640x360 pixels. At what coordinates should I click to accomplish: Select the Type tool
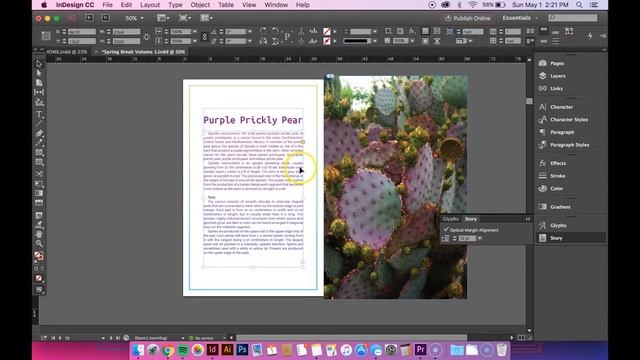(39, 114)
